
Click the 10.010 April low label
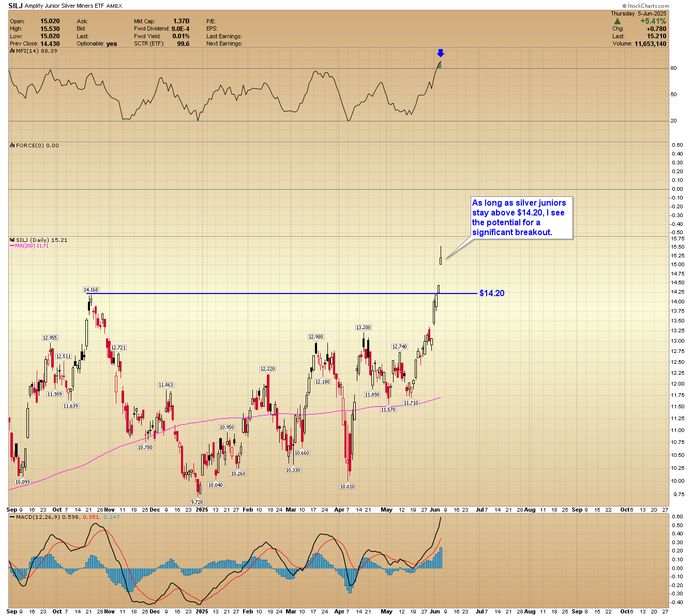click(347, 487)
